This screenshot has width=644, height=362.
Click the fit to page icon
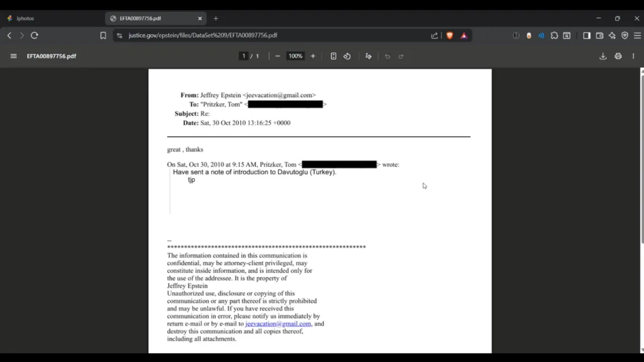pyautogui.click(x=333, y=56)
